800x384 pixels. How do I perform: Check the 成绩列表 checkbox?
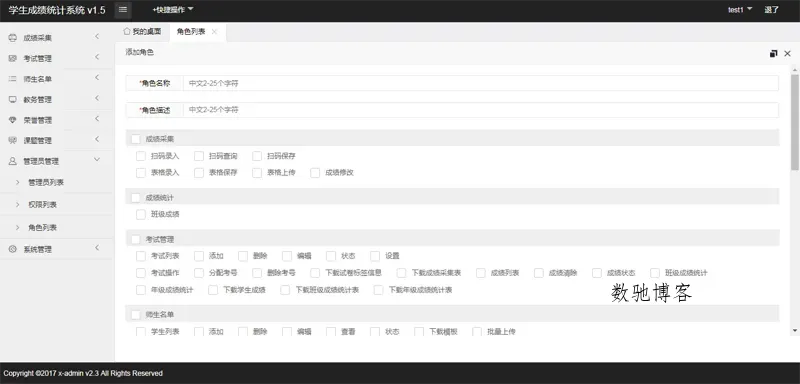coord(481,273)
